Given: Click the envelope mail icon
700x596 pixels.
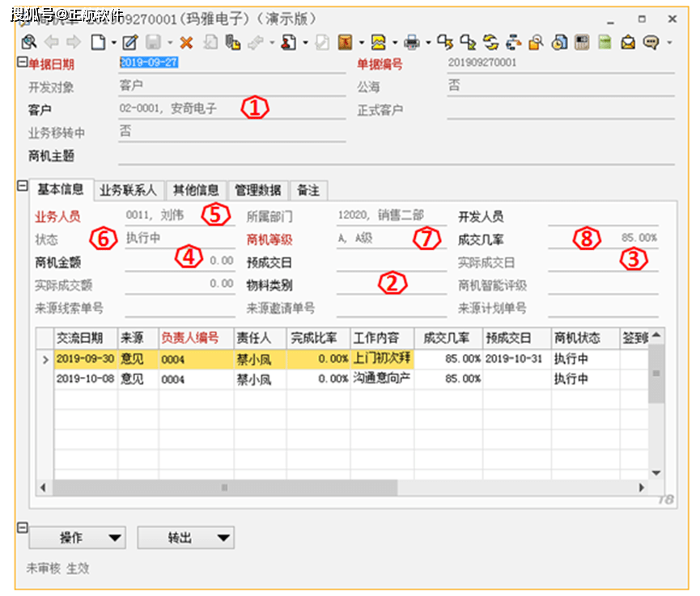Looking at the screenshot, I should (628, 42).
